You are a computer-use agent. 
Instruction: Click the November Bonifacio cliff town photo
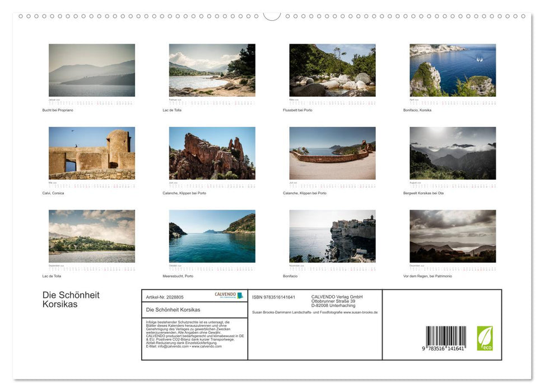(332, 236)
